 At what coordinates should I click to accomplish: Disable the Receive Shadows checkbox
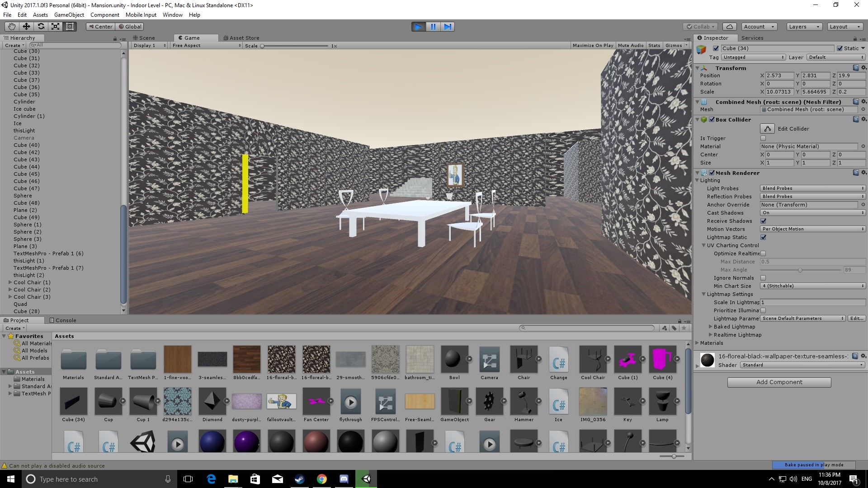[x=763, y=221]
